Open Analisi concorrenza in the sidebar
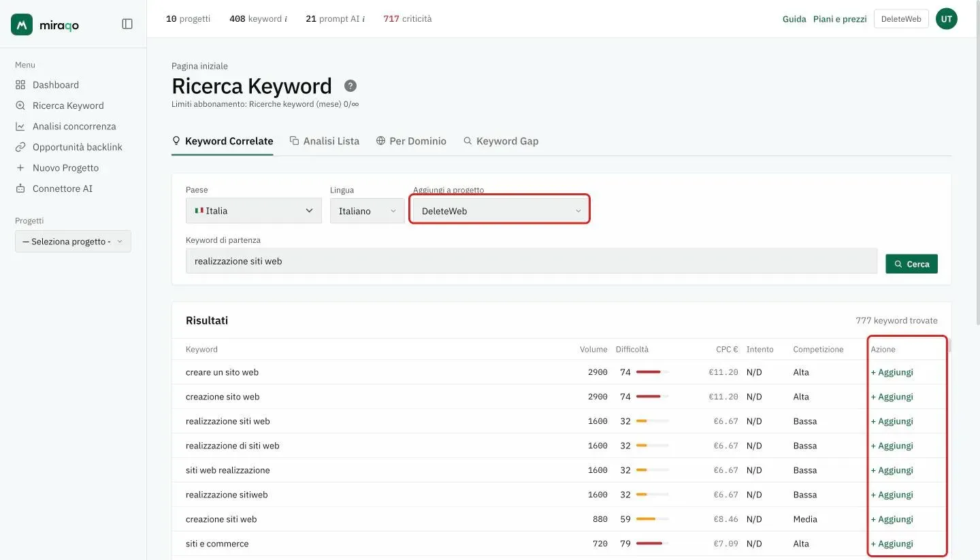Image resolution: width=980 pixels, height=560 pixels. [x=66, y=127]
